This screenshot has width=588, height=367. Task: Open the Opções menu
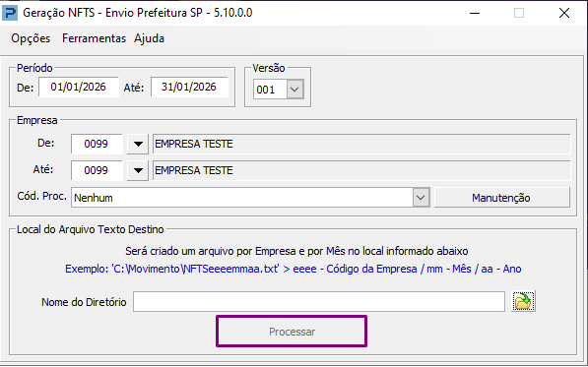tap(31, 38)
